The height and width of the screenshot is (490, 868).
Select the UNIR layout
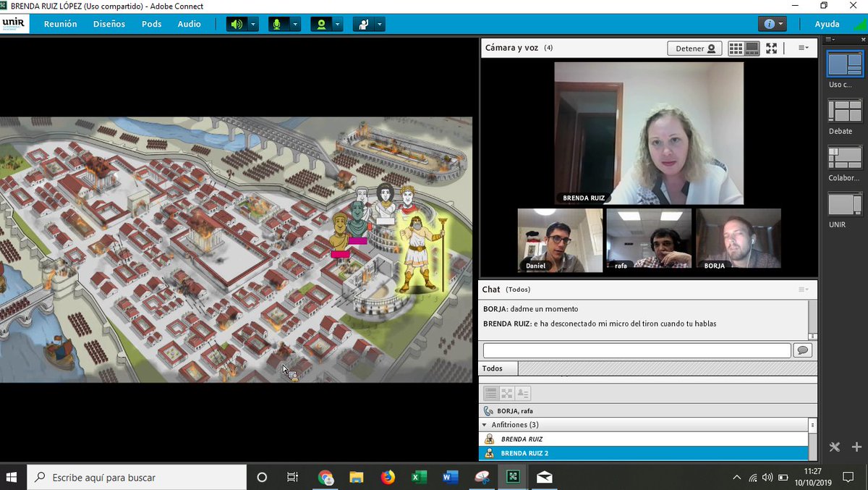(x=845, y=205)
